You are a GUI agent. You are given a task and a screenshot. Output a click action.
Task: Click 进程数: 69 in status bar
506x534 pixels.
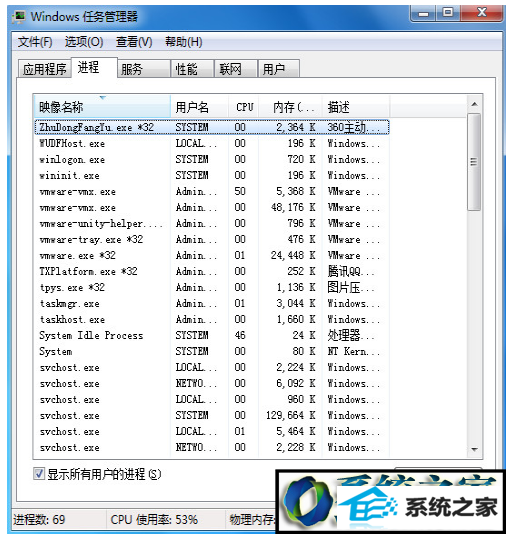(x=39, y=520)
